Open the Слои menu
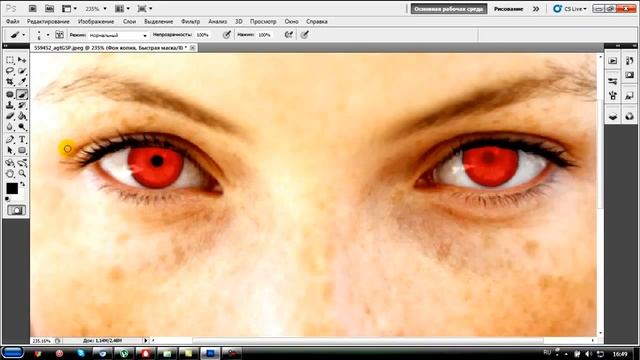 coord(129,22)
